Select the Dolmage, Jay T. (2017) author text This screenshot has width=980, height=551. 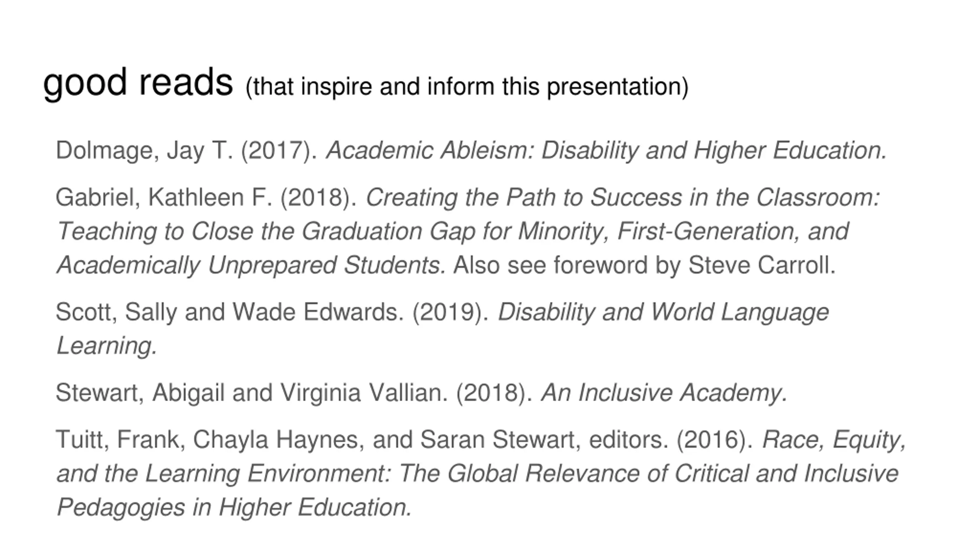pyautogui.click(x=187, y=151)
